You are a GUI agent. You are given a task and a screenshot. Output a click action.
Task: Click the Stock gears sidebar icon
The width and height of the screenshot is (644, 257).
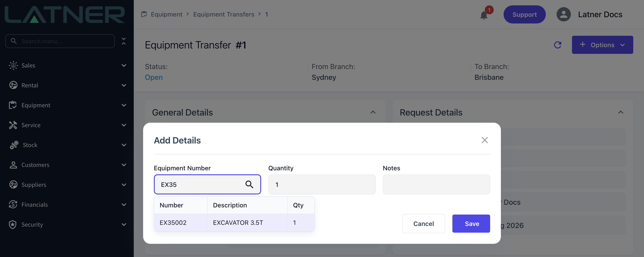[x=14, y=145]
